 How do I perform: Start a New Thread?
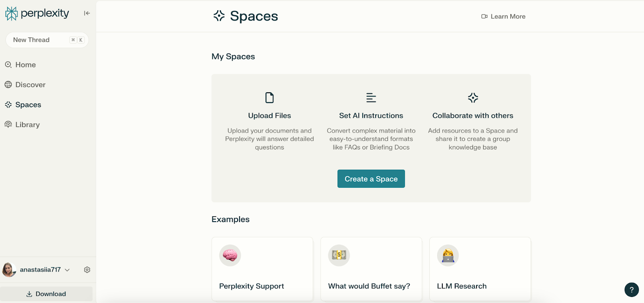coord(47,40)
